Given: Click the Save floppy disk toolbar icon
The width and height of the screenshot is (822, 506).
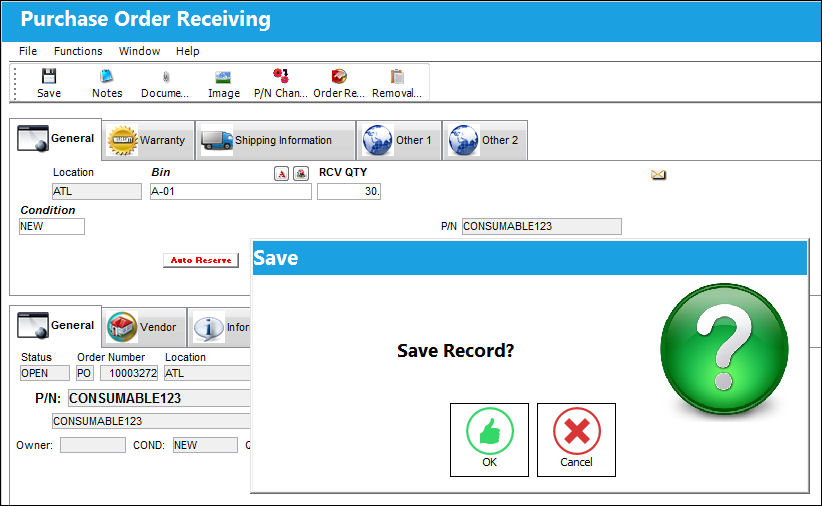Looking at the screenshot, I should tap(49, 77).
